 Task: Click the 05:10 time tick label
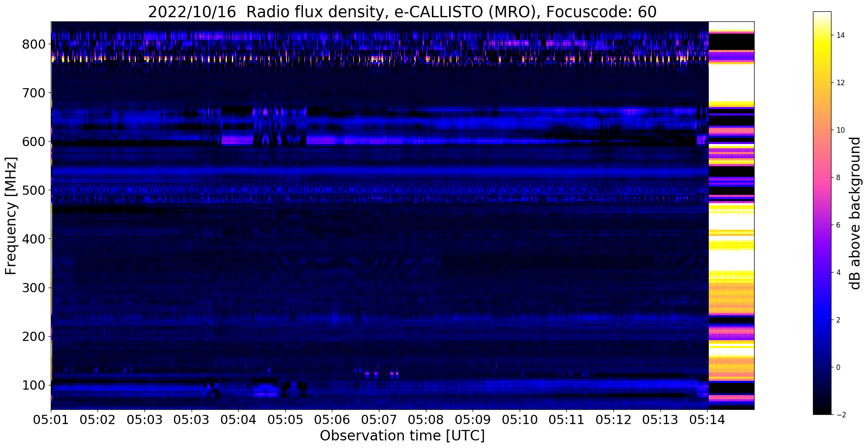click(x=520, y=420)
